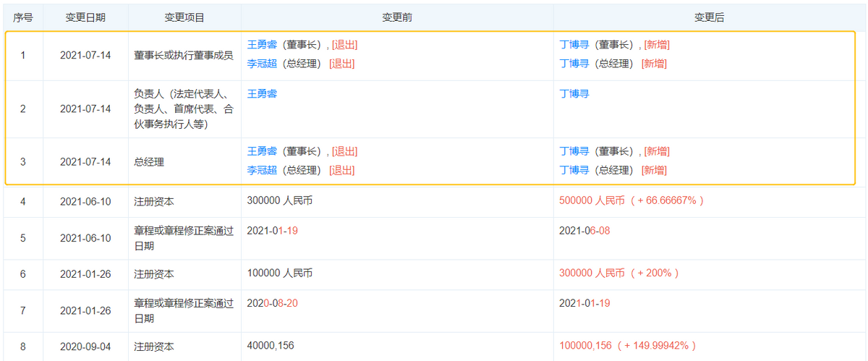Screen dimensions: 868x361
Task: Click the 100000,156 (+149.99942%) cell
Action: [x=627, y=347]
